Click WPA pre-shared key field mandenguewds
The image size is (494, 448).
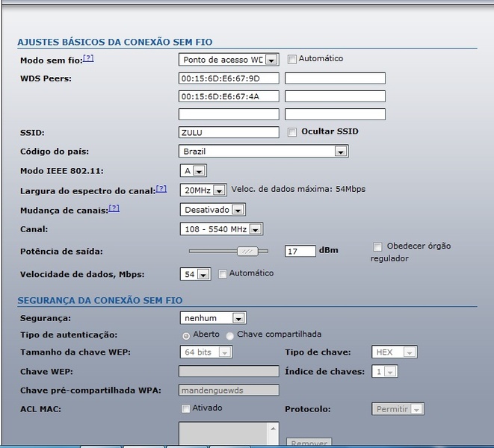(x=229, y=390)
